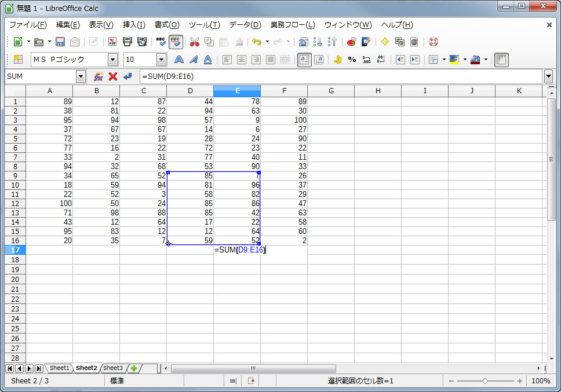The width and height of the screenshot is (561, 392).
Task: Open the Hyperlink dialog icon
Action: pyautogui.click(x=304, y=42)
